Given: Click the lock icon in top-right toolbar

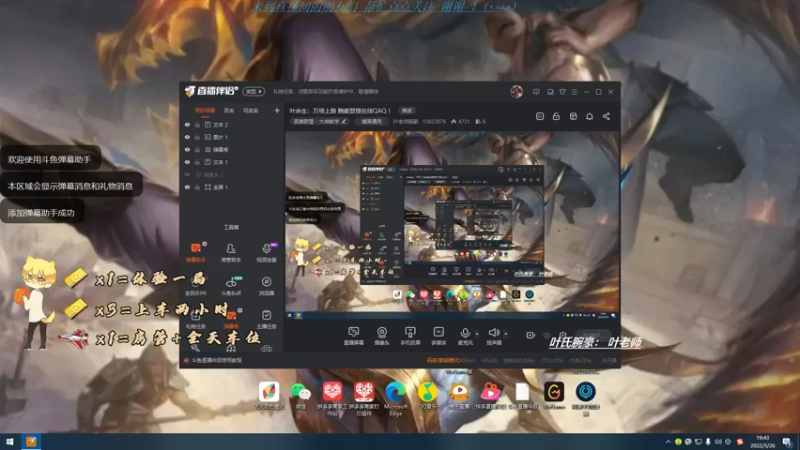Looking at the screenshot, I should click(x=556, y=116).
